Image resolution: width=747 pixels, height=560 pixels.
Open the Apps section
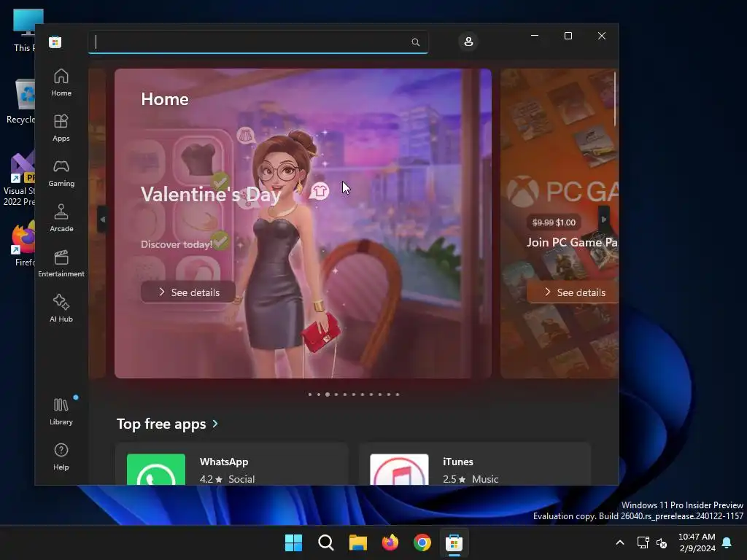[x=61, y=128]
